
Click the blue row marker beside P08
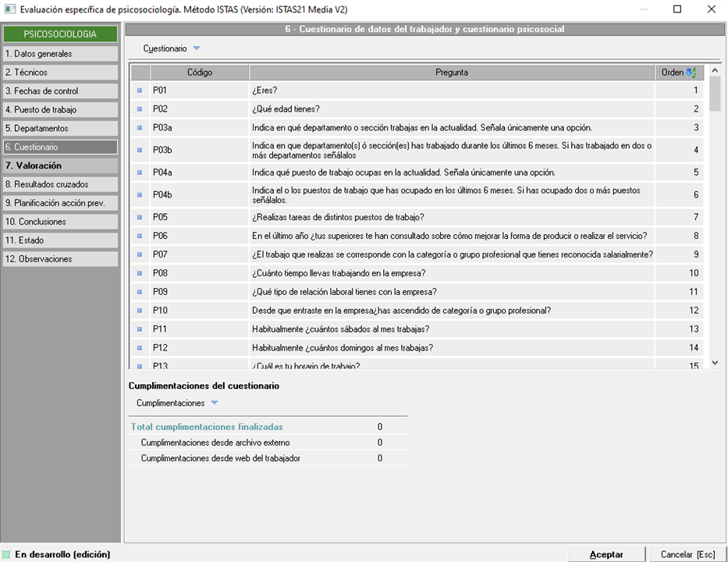tap(140, 273)
